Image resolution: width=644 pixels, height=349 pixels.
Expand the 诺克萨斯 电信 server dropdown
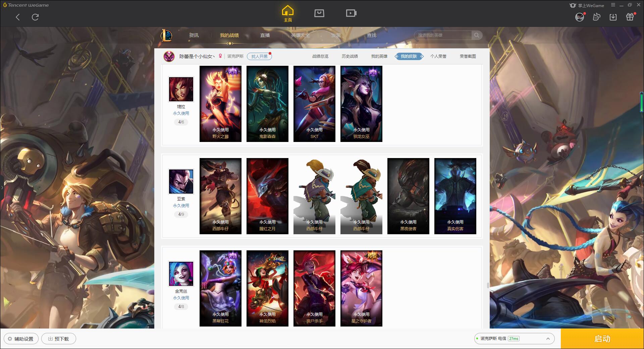point(514,339)
